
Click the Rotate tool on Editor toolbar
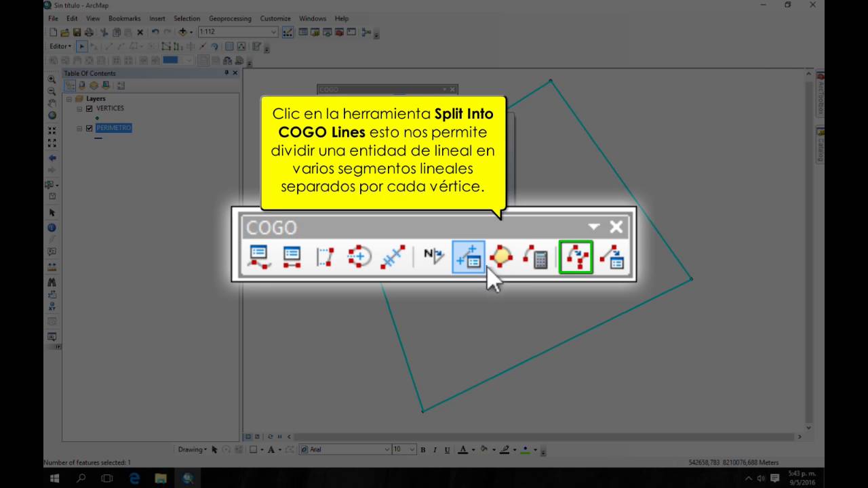(214, 46)
